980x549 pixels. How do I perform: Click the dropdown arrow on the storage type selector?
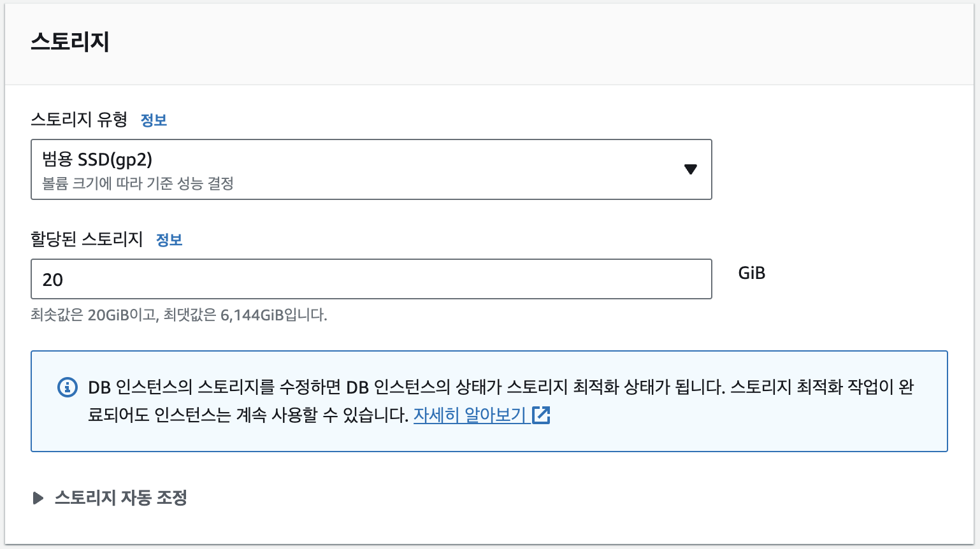point(691,169)
